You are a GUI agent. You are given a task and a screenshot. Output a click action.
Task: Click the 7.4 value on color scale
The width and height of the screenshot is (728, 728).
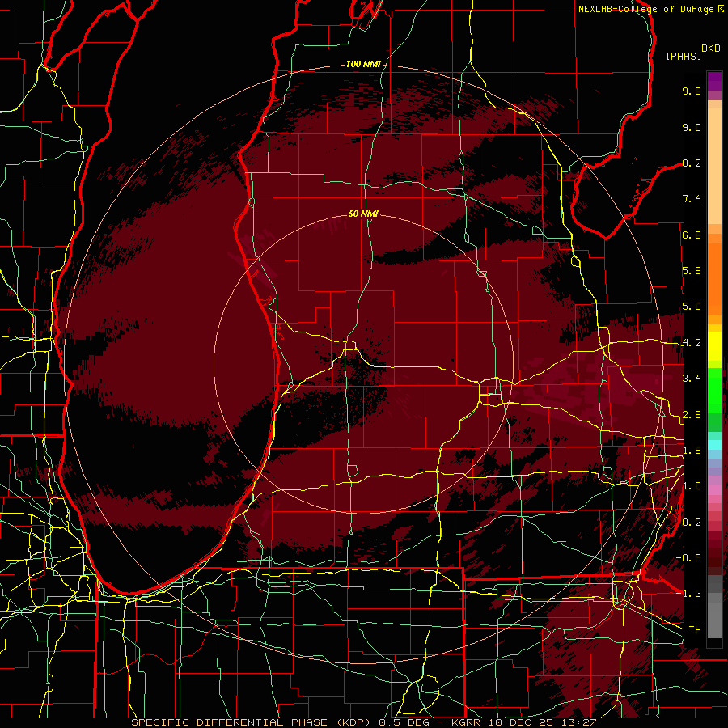[692, 199]
